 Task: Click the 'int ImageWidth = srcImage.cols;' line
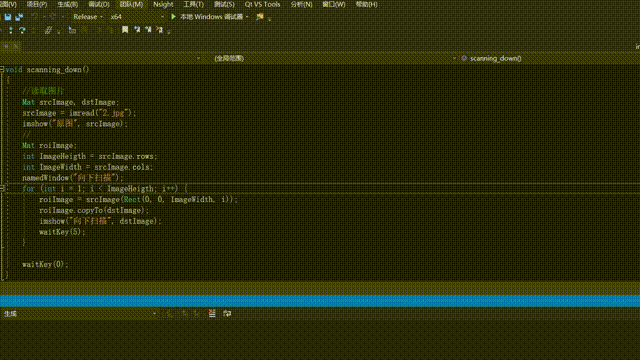(x=87, y=167)
